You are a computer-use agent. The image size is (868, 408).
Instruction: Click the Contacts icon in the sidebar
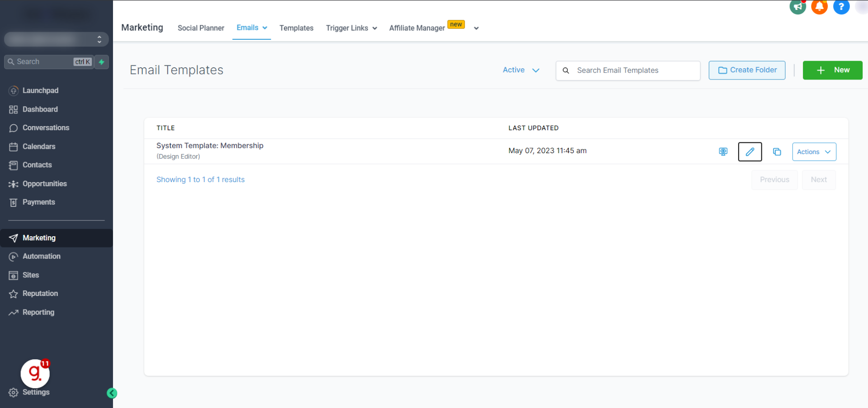(x=14, y=165)
